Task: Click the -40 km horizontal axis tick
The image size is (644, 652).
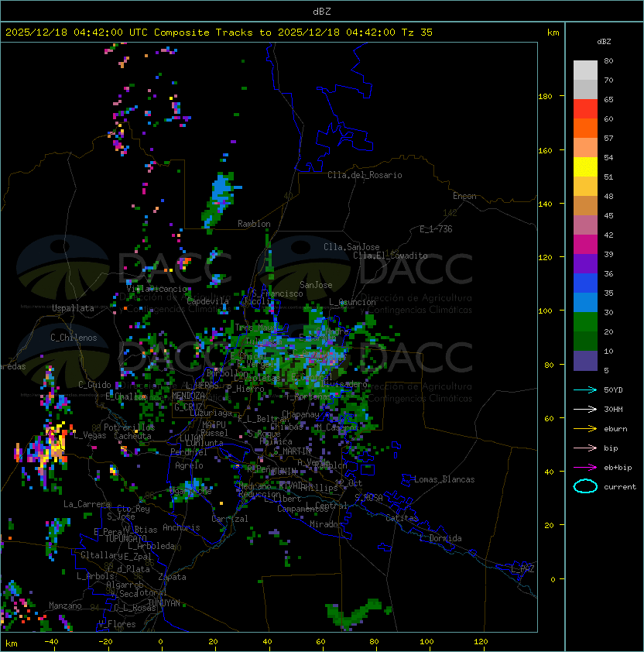Action: click(51, 642)
